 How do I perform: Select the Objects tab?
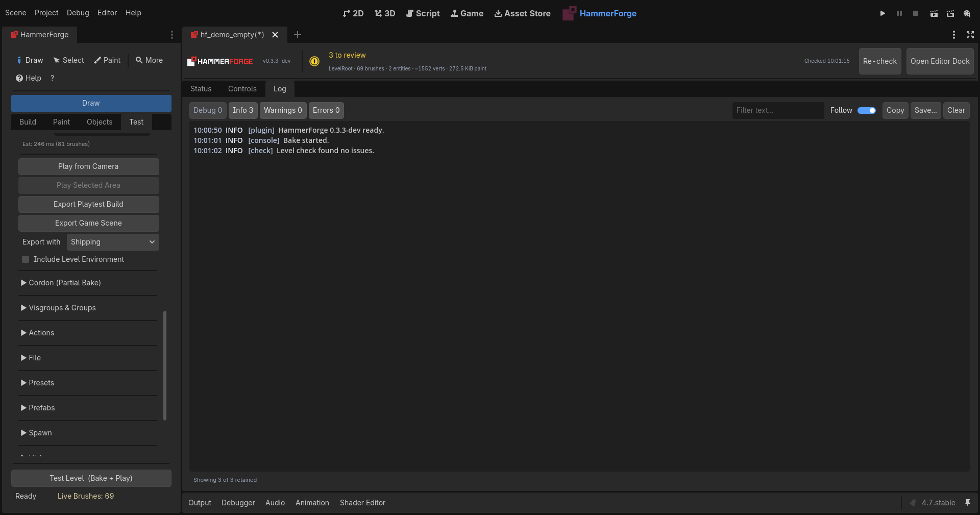pos(100,122)
